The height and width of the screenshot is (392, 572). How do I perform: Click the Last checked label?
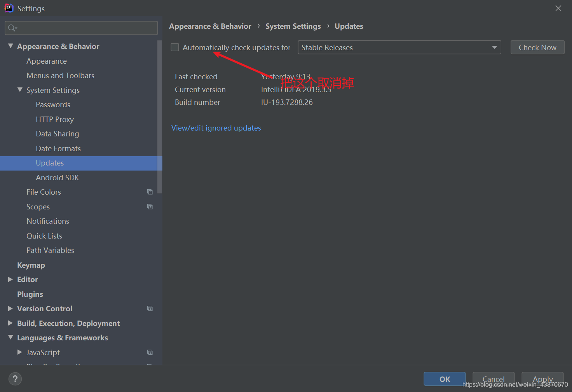(x=196, y=77)
